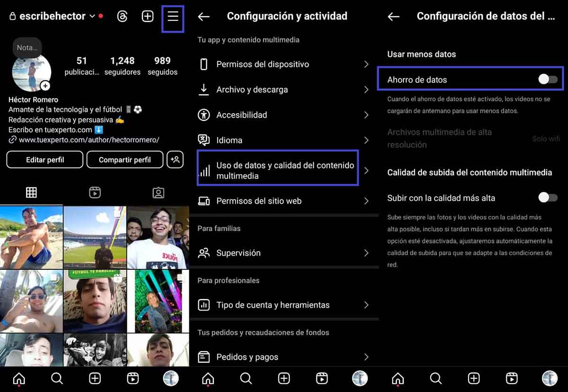Open Uso de datos y calidad chevron
The height and width of the screenshot is (392, 568).
point(366,170)
